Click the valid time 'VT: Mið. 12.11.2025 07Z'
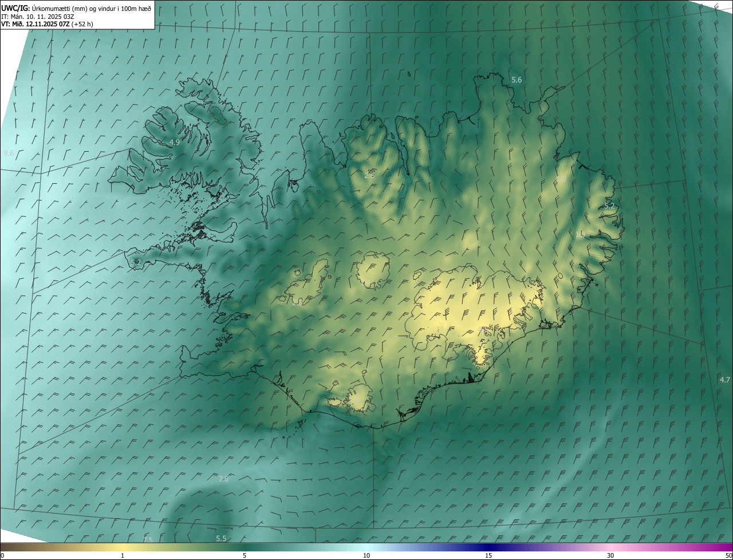This screenshot has height=560, width=733. click(x=36, y=24)
